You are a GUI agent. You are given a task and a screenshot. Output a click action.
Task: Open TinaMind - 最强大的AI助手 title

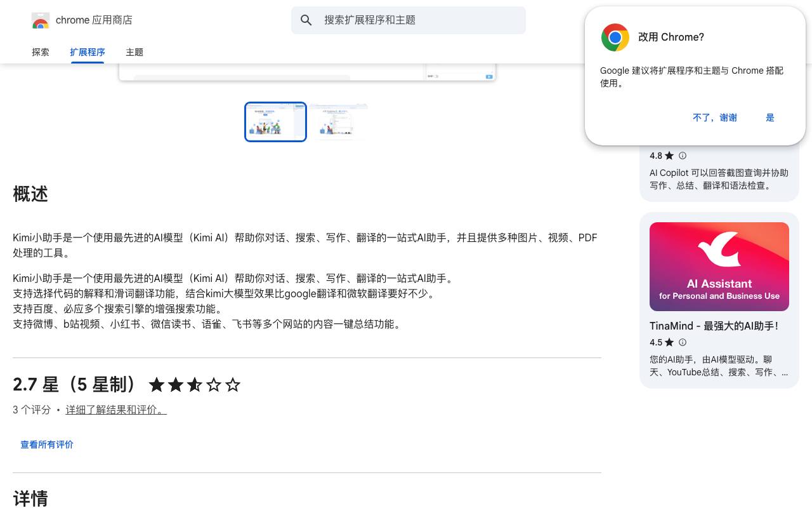714,326
